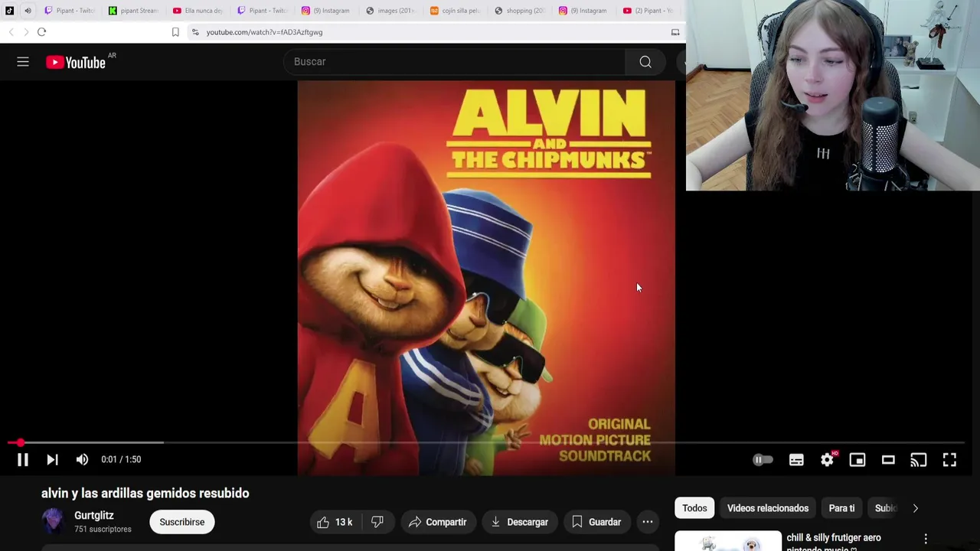980x551 pixels.
Task: Open miniplayer mode
Action: pos(857,460)
